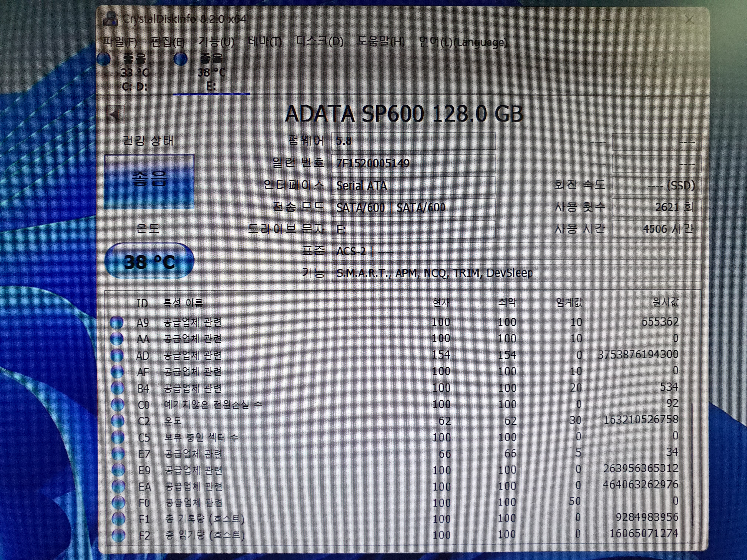Viewport: 747px width, 560px height.
Task: Click raw value 464063262976 in row EA
Action: (x=640, y=485)
